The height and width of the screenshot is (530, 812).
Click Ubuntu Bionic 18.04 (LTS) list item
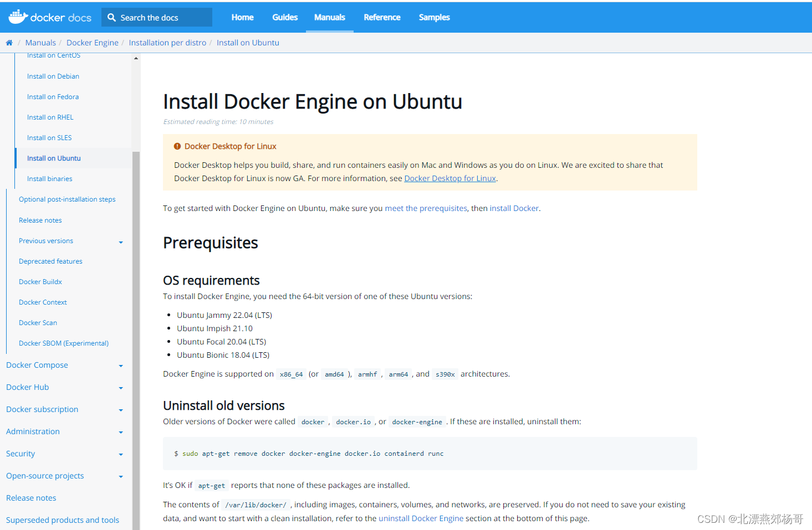point(223,355)
